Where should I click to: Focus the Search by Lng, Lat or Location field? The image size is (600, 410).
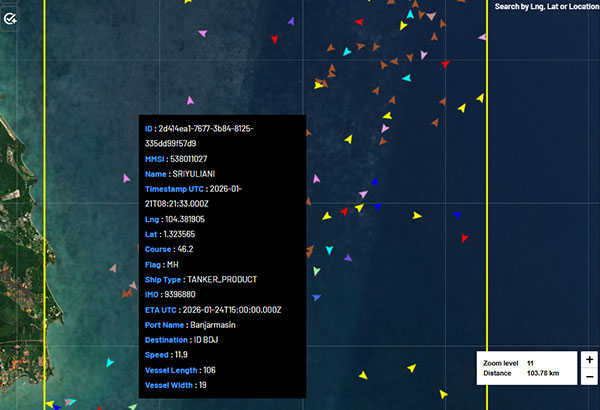(546, 7)
